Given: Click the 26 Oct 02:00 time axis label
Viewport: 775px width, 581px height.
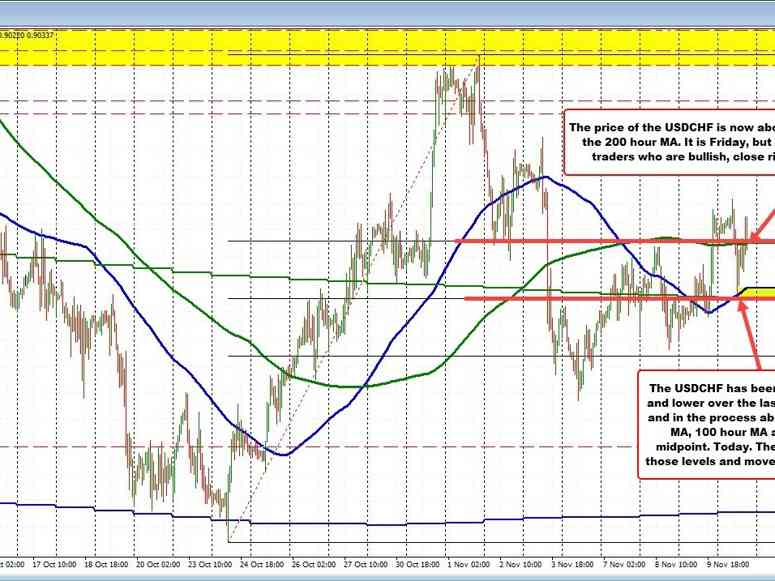Looking at the screenshot, I should click(x=314, y=564).
